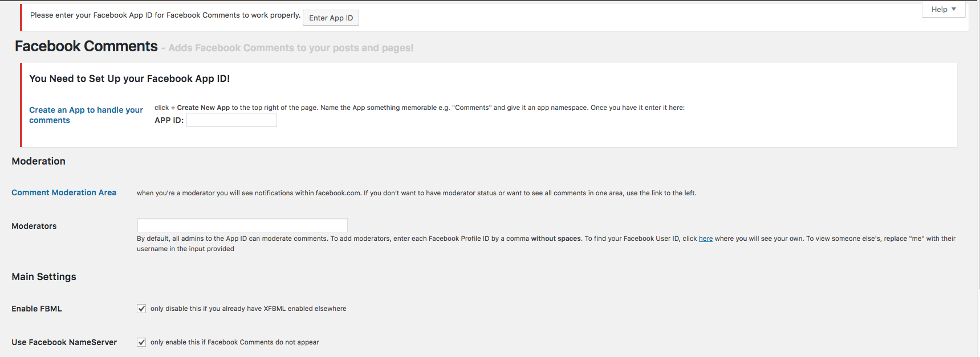This screenshot has height=357, width=980.
Task: Click the 'only disable this' XFBML description
Action: point(248,309)
